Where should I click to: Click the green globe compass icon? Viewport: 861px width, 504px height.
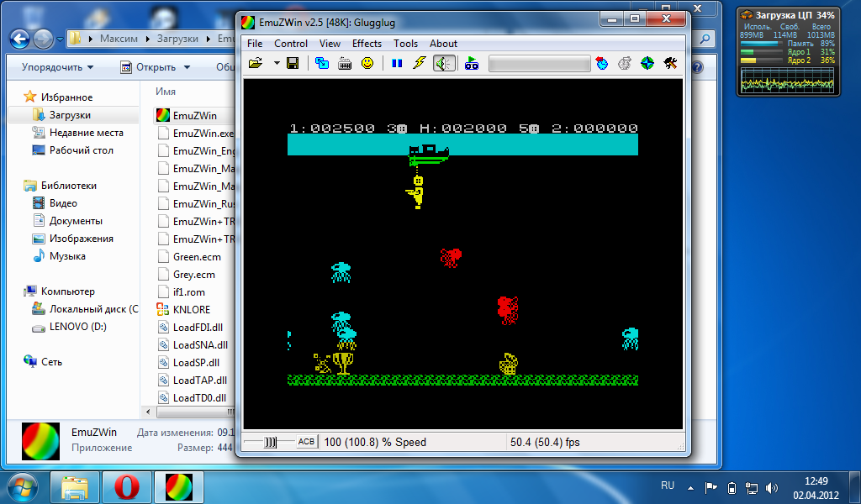click(x=647, y=63)
